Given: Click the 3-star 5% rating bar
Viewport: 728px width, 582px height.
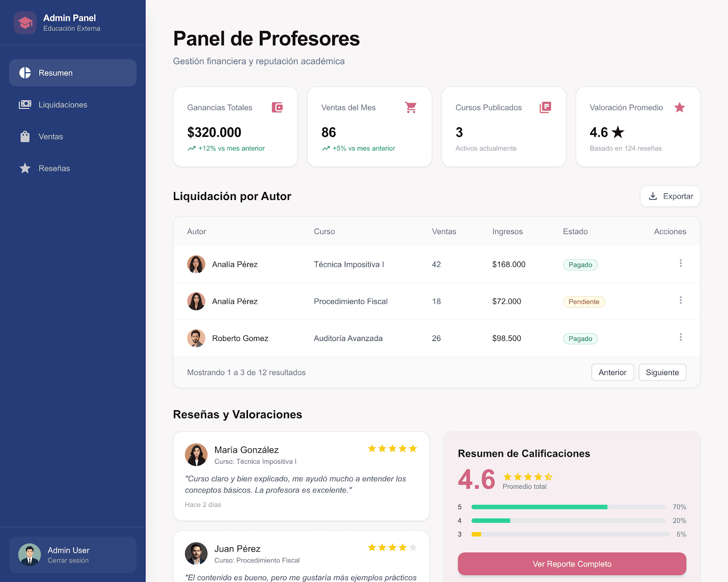Looking at the screenshot, I should pyautogui.click(x=571, y=534).
